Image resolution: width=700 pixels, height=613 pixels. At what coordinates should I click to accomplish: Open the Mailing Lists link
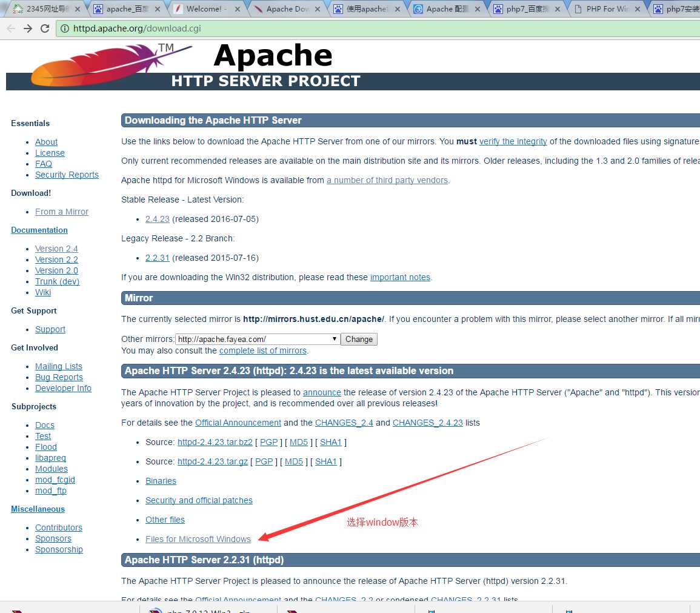[59, 366]
